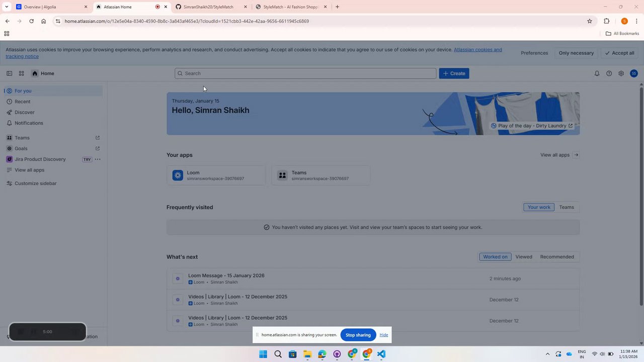The width and height of the screenshot is (644, 362).
Task: Click the browser home icon
Action: coord(44,21)
